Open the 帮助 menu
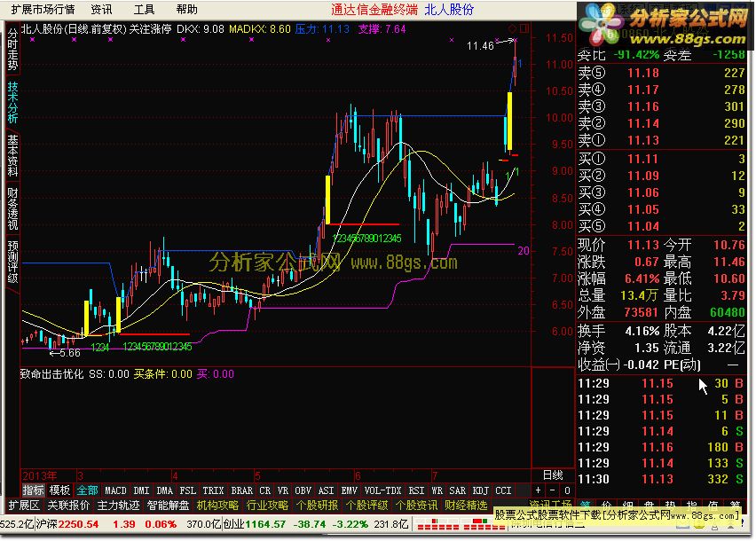 186,9
